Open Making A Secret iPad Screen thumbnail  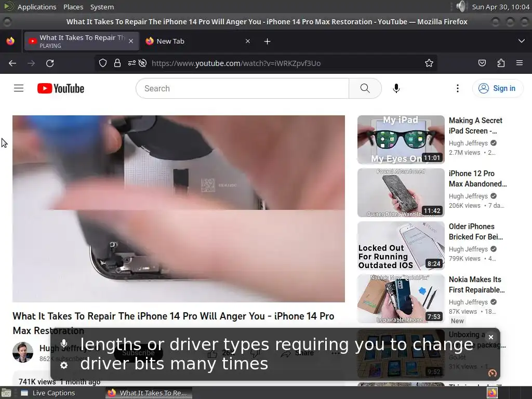point(401,140)
